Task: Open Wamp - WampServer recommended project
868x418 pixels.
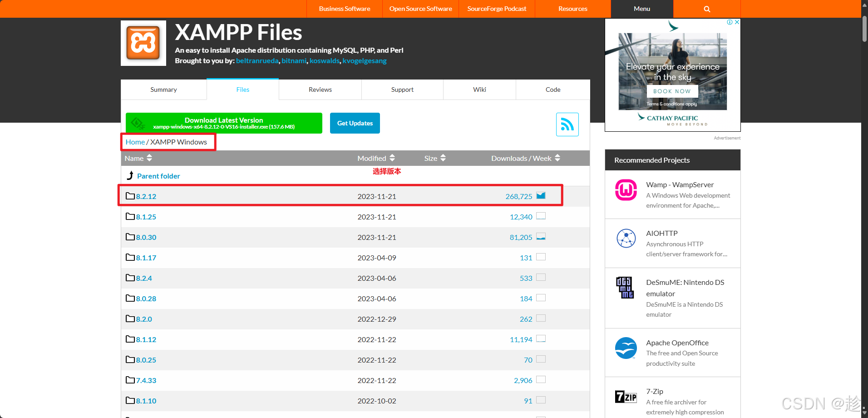Action: pyautogui.click(x=680, y=184)
